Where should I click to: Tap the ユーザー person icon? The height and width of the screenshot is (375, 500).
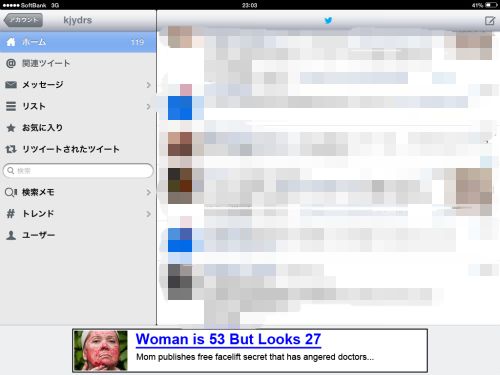[11, 235]
